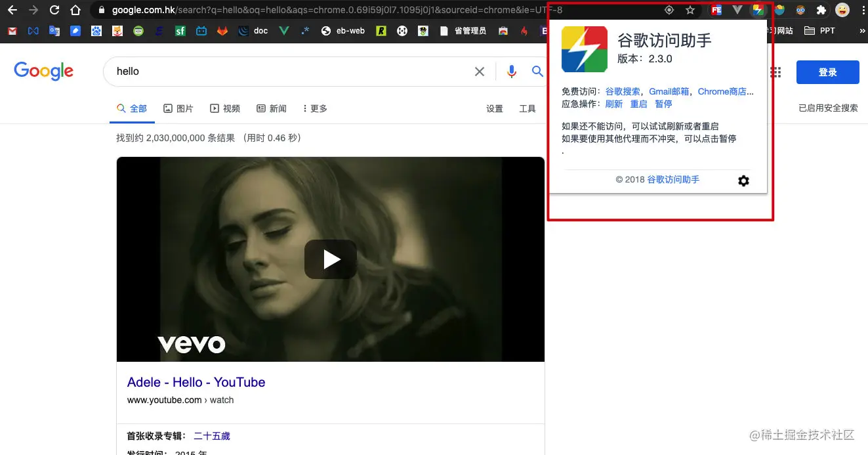Open the extension settings gear icon
Screen dimensions: 868x455
(x=743, y=181)
